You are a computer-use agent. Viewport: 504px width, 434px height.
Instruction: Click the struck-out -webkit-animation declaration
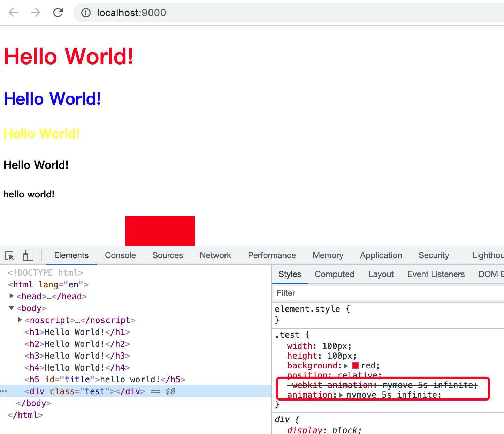[382, 385]
